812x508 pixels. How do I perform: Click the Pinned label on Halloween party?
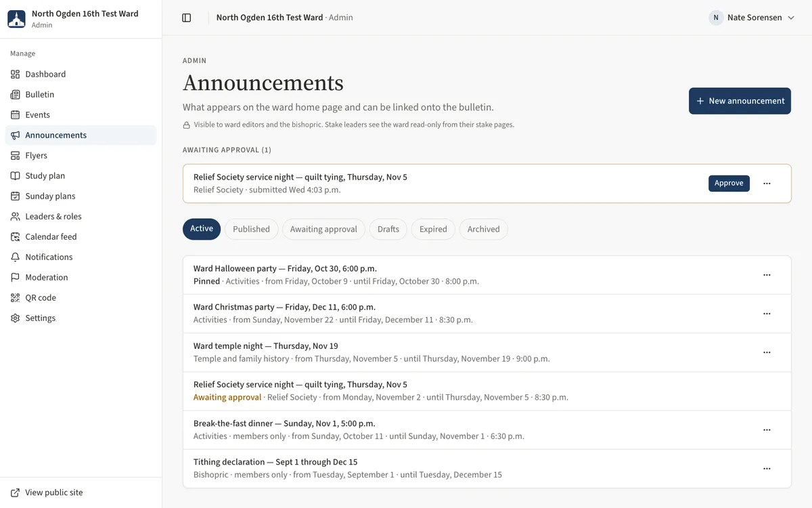206,281
